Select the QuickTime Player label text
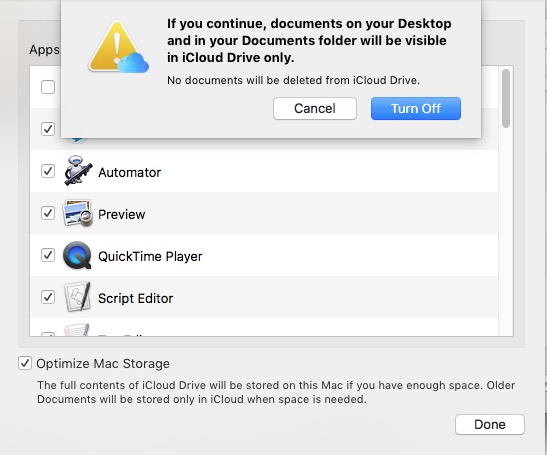Image resolution: width=547 pixels, height=455 pixels. [x=150, y=256]
